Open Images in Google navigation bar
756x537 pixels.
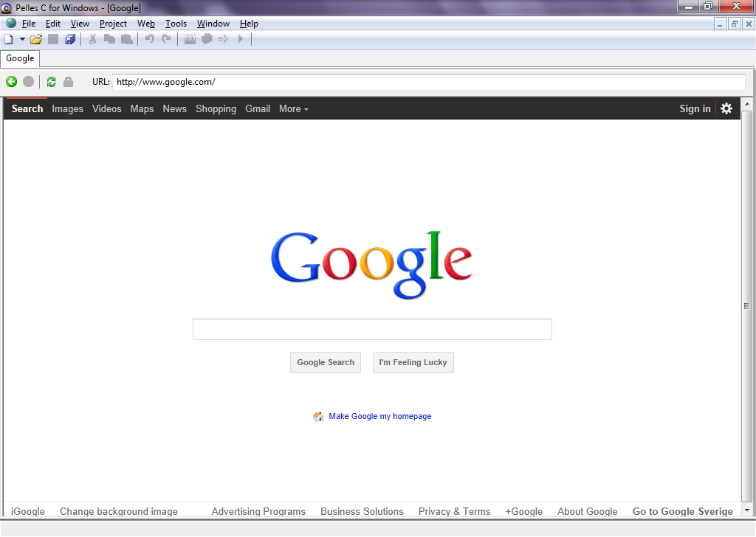[x=67, y=109]
